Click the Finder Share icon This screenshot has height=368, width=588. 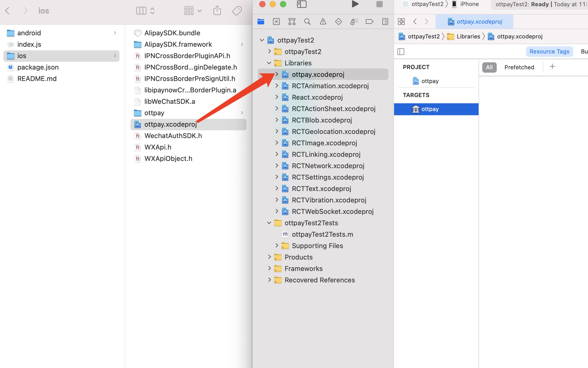217,11
